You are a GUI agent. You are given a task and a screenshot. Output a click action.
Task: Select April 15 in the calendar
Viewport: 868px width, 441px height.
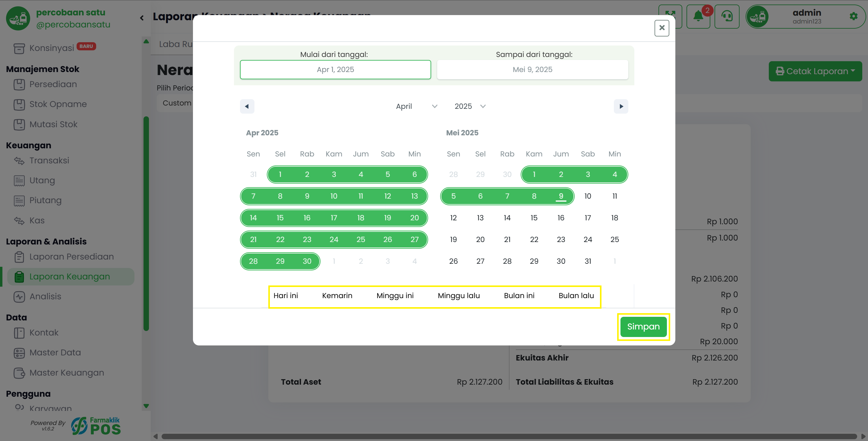(x=280, y=218)
